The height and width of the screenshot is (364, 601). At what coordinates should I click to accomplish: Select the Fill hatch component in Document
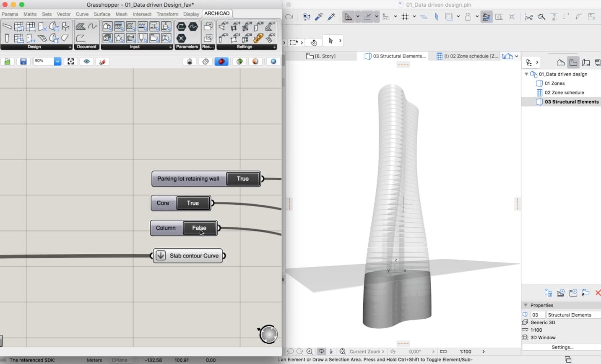click(81, 27)
